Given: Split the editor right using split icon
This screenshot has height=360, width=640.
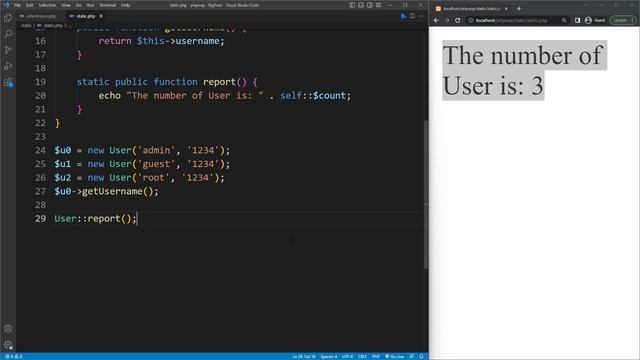Looking at the screenshot, I should click(413, 16).
